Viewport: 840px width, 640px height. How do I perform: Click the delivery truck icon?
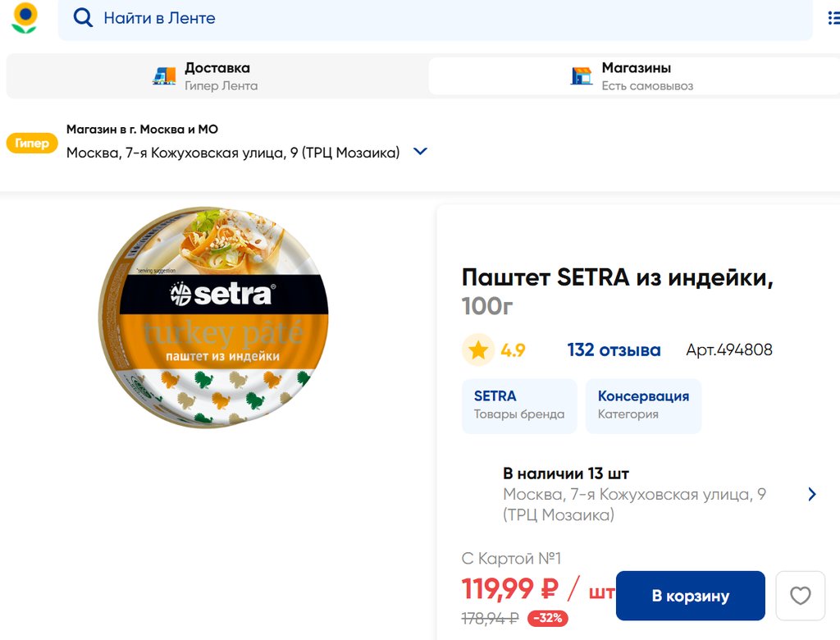[x=165, y=76]
